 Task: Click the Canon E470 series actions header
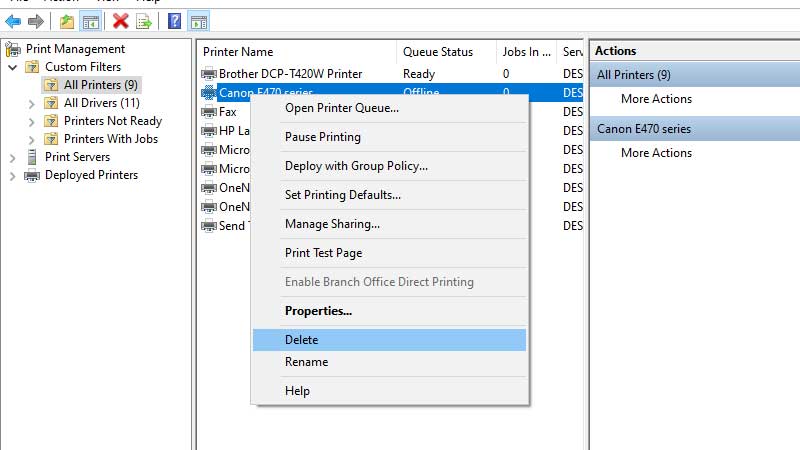coord(695,129)
